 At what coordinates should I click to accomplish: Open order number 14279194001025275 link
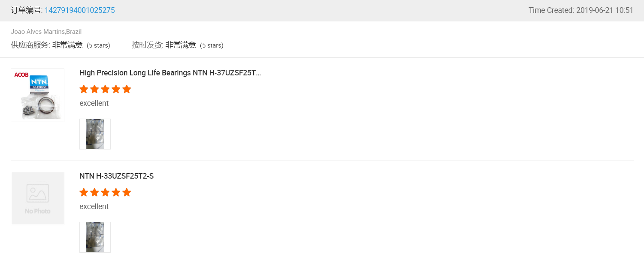click(x=79, y=10)
